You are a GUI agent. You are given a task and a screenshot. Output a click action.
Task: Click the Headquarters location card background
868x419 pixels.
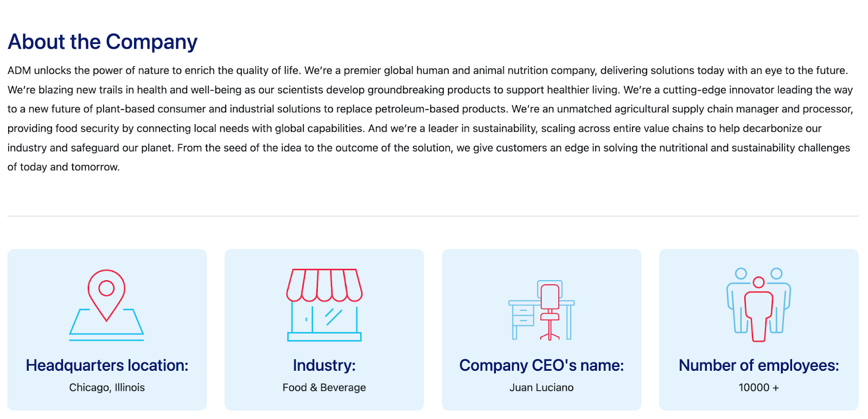[107, 330]
